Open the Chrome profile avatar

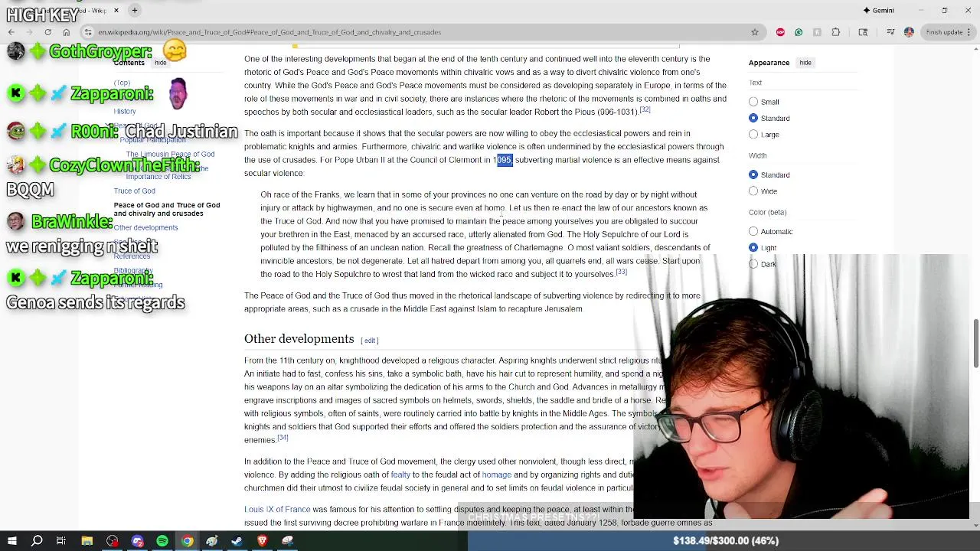click(909, 32)
